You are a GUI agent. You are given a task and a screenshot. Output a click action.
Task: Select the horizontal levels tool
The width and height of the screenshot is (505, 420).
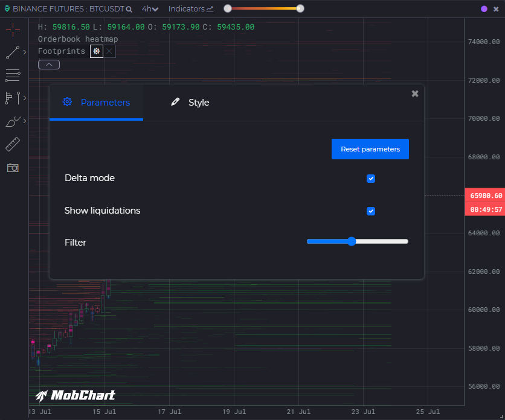13,75
